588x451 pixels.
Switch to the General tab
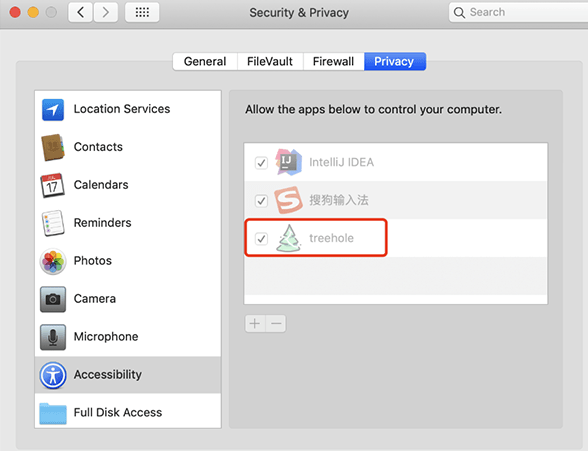205,61
